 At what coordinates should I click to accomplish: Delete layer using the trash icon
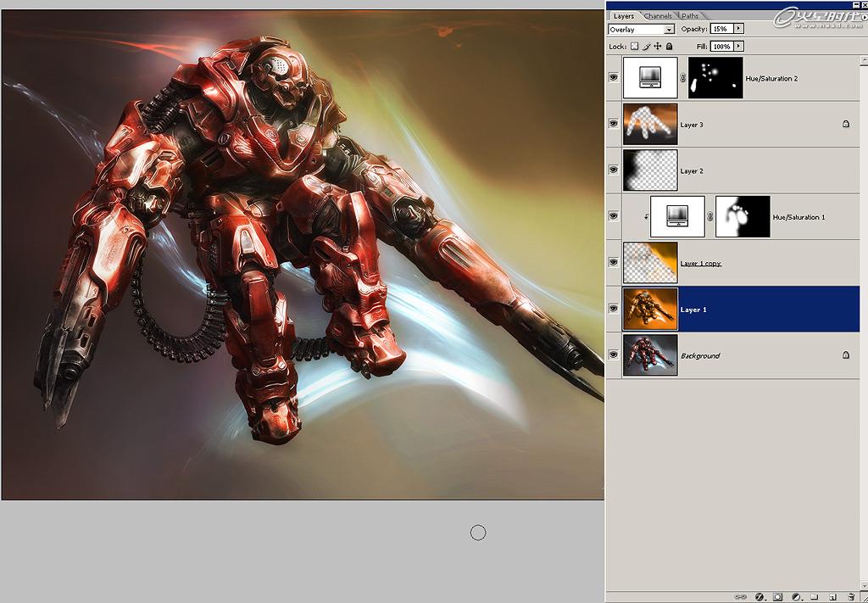point(851,597)
